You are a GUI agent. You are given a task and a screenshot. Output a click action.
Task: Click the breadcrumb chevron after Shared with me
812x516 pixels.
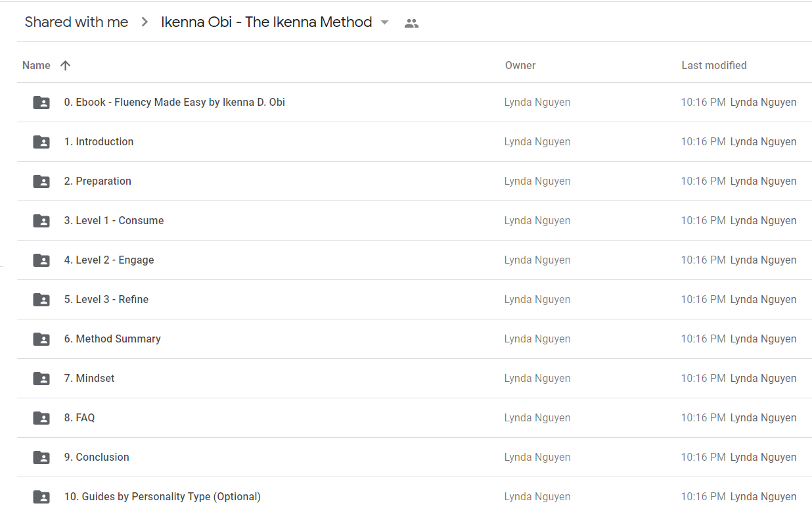point(145,22)
